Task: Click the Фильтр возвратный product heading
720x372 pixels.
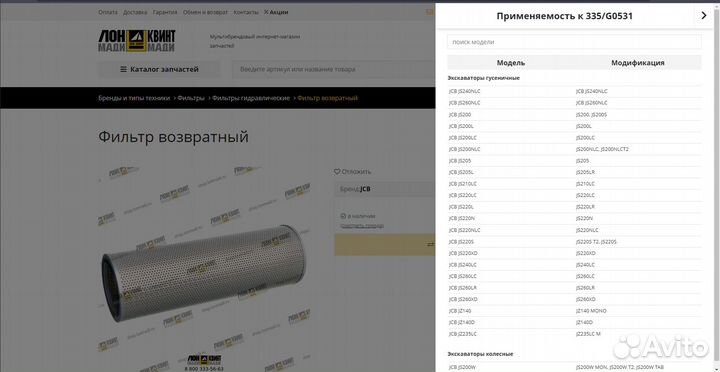Action: tap(173, 137)
